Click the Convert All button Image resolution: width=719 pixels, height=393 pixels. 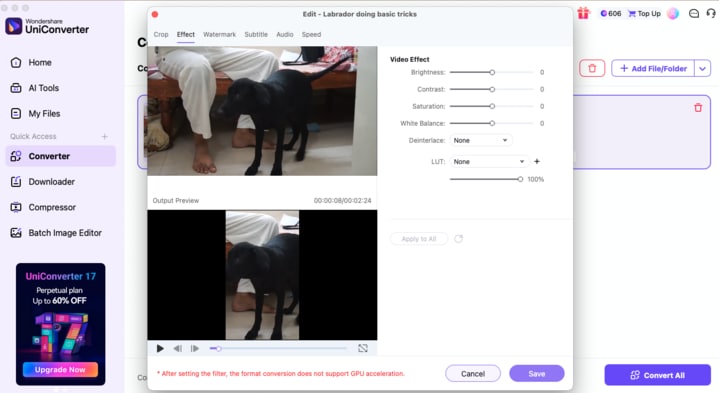click(658, 375)
